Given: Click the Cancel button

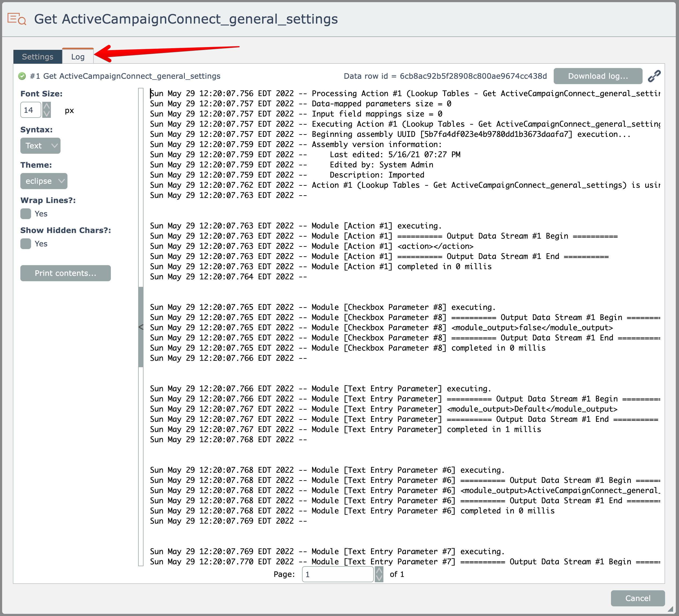Looking at the screenshot, I should 637,598.
